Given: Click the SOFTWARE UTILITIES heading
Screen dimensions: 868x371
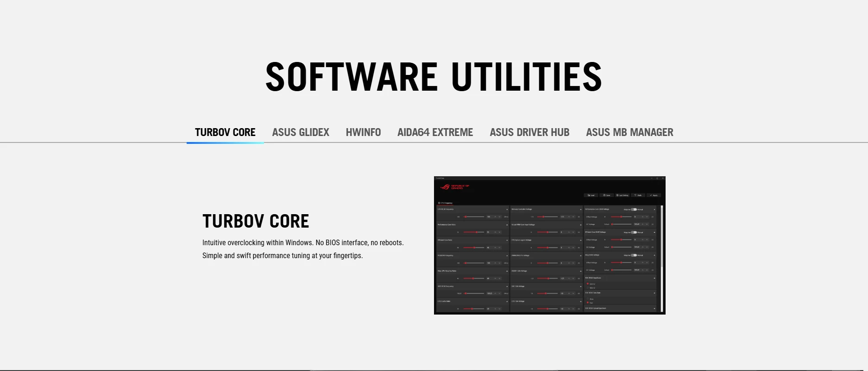Looking at the screenshot, I should 434,77.
